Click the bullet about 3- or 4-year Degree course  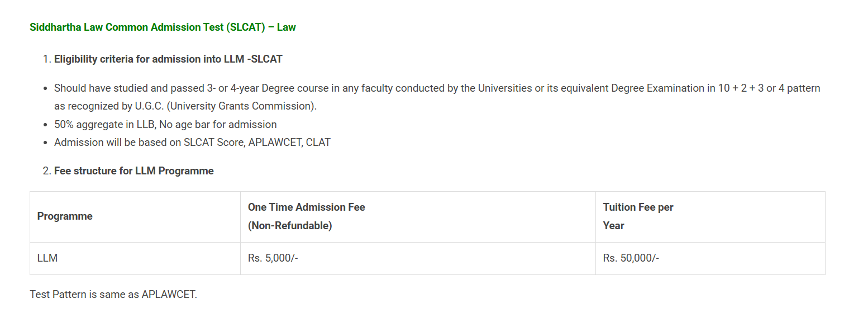tap(437, 97)
